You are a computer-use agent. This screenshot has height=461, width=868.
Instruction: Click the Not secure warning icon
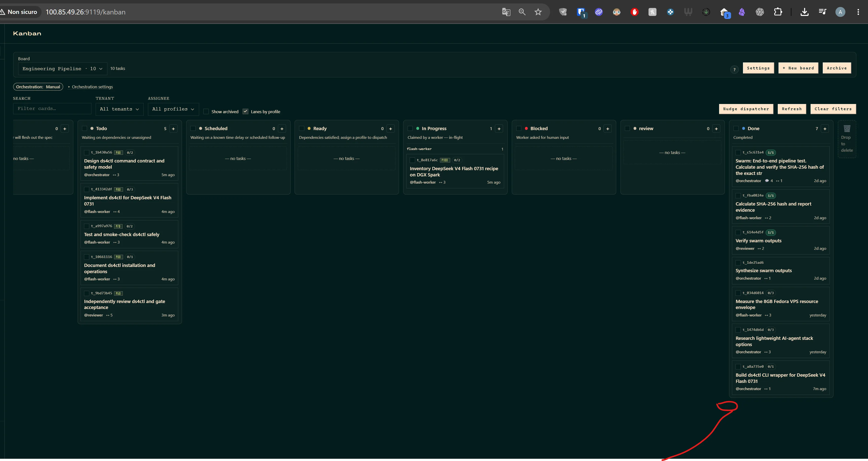[x=3, y=12]
